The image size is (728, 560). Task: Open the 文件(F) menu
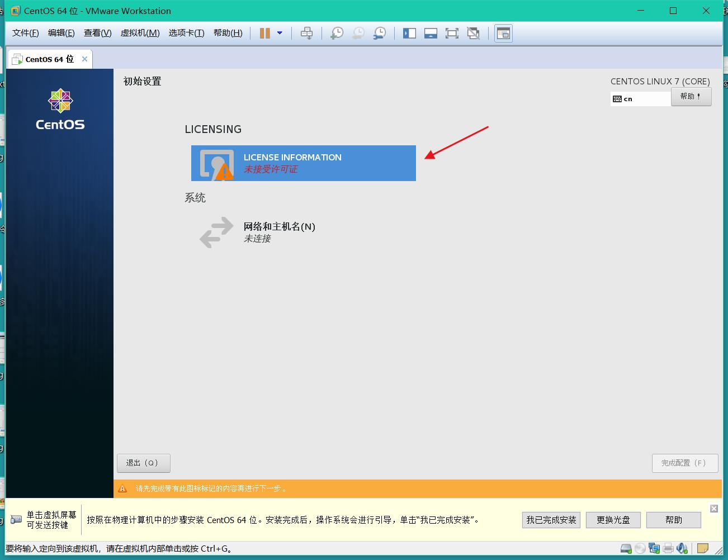(x=26, y=33)
